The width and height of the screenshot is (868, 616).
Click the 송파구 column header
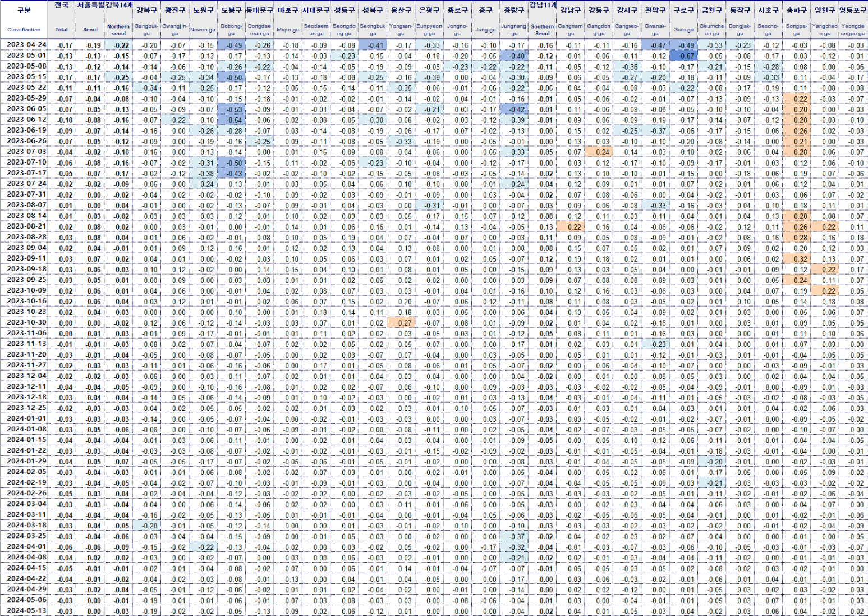(x=796, y=11)
